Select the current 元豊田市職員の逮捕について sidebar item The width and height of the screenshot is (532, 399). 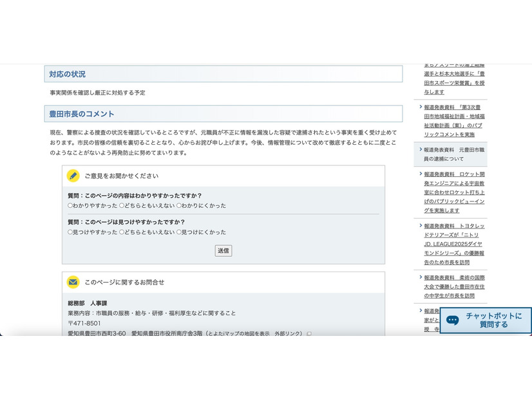[452, 154]
